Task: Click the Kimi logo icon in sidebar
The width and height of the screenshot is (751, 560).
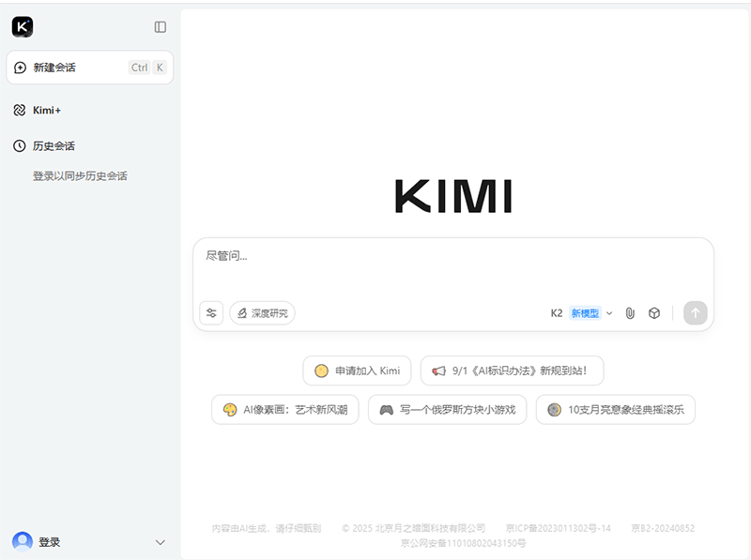Action: (x=23, y=27)
